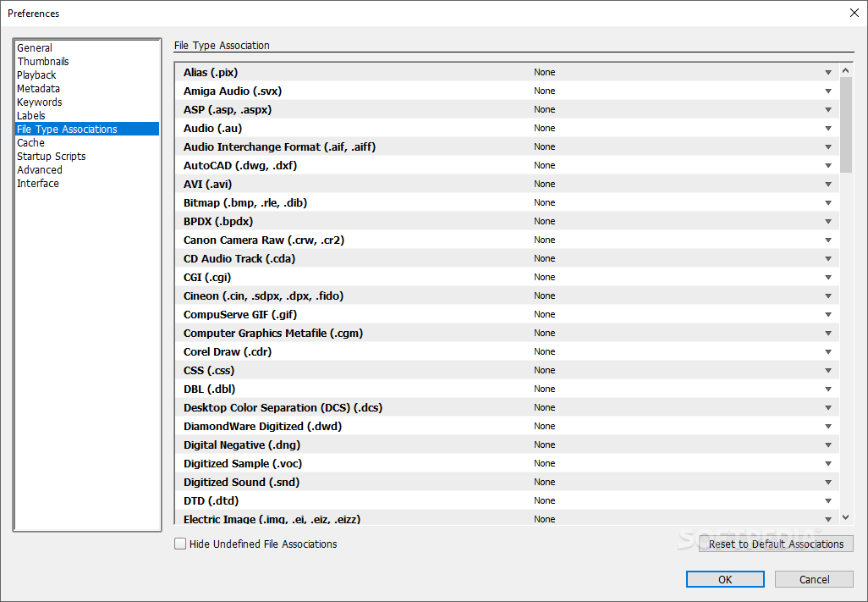The width and height of the screenshot is (868, 602).
Task: Open dropdown for Alias (.pix)
Action: pos(828,73)
